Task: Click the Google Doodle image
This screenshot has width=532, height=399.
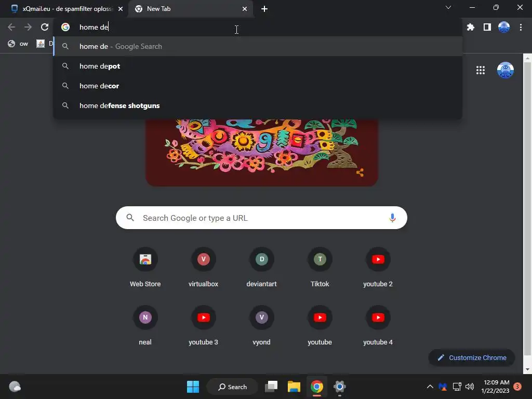Action: (262, 152)
